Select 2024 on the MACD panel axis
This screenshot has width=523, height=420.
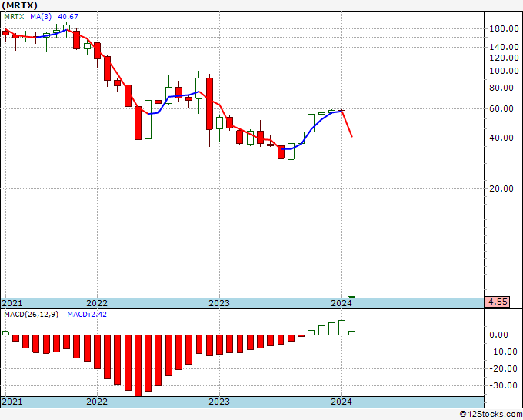[x=341, y=402]
